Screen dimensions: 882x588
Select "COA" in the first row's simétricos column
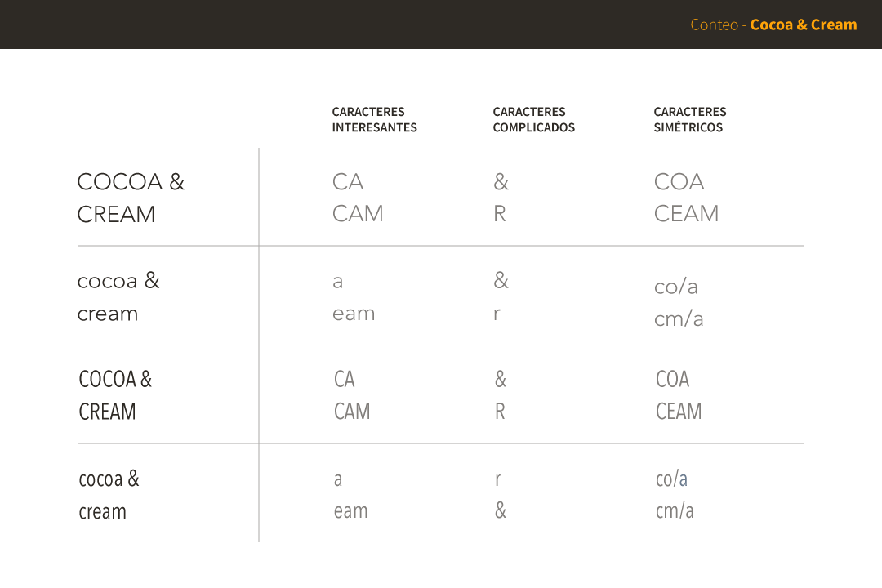[x=679, y=182]
